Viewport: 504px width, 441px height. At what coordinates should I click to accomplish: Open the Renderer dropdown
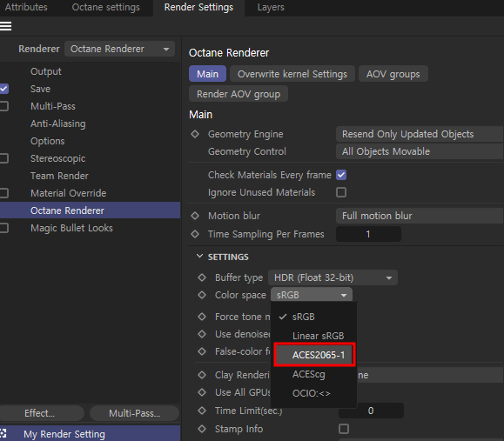tap(119, 49)
